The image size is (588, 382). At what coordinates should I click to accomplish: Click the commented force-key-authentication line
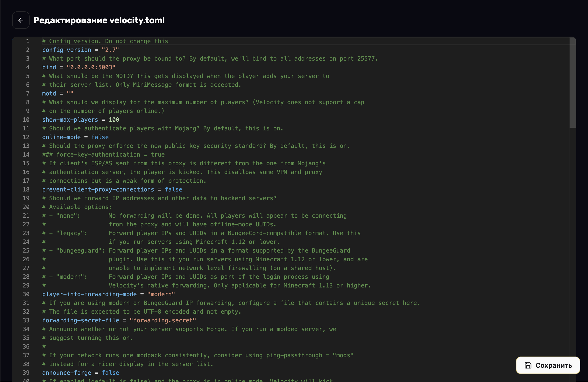(103, 155)
